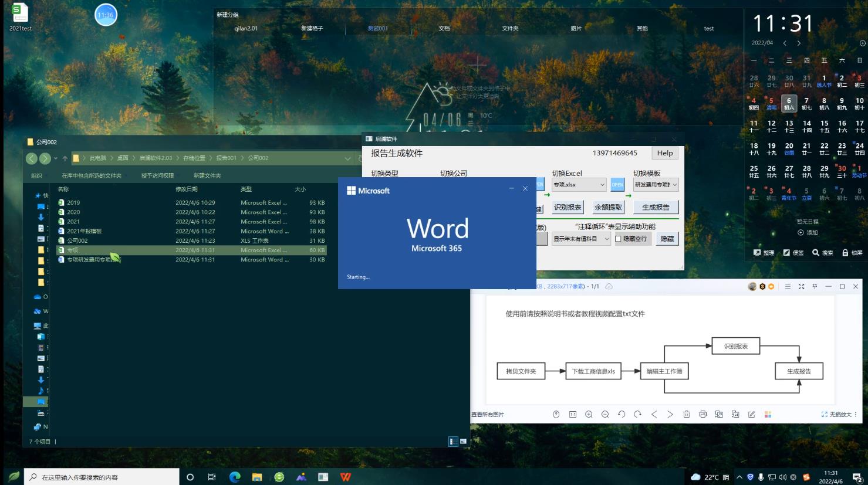
Task: Click the image viewer edit pencil icon
Action: pos(751,415)
